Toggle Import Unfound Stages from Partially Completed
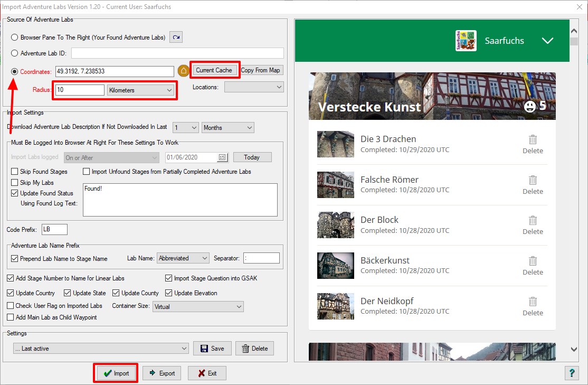 [x=86, y=172]
